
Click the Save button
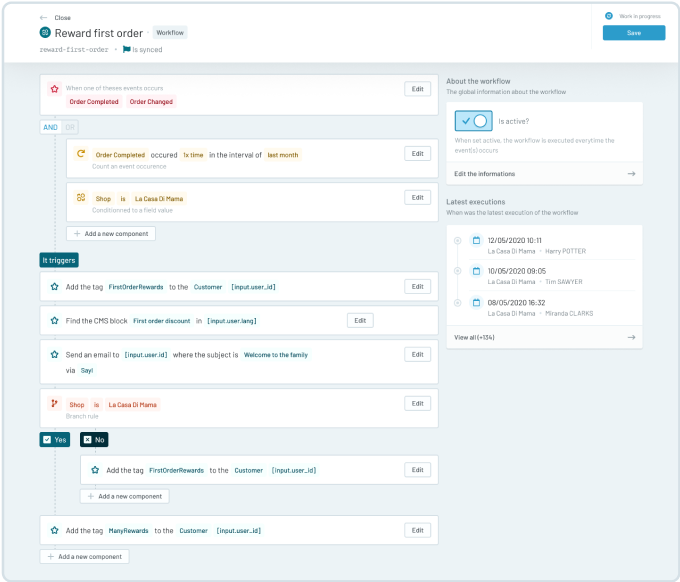click(633, 33)
